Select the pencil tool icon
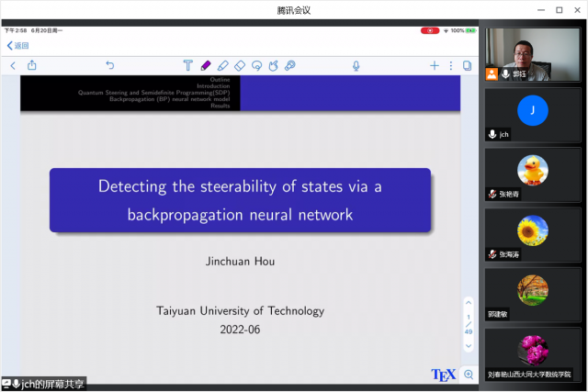Screen dimensions: 588x392 pos(222,65)
